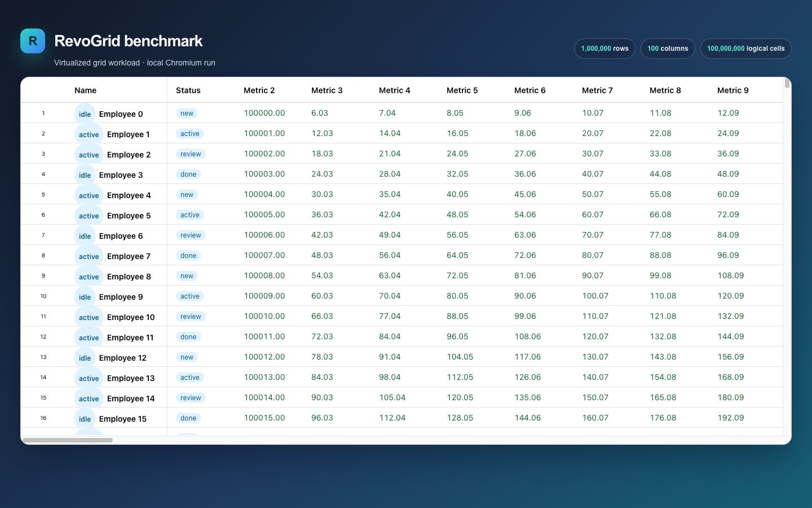Click the 100,000,000 logical cells badge
The image size is (812, 508).
coord(746,49)
